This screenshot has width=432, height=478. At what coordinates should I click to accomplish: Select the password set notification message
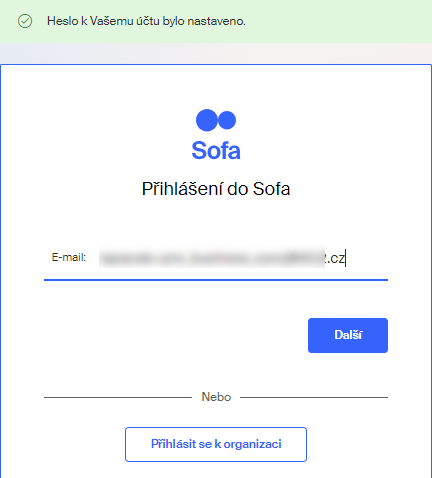pyautogui.click(x=146, y=21)
